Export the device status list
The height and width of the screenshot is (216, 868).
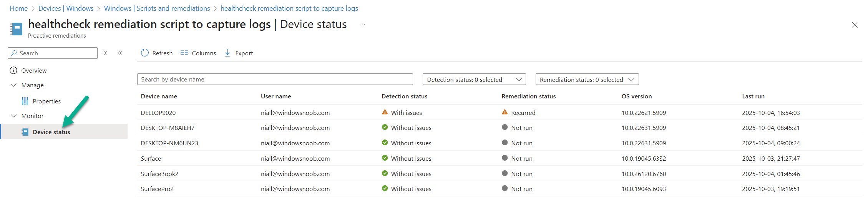click(x=239, y=53)
